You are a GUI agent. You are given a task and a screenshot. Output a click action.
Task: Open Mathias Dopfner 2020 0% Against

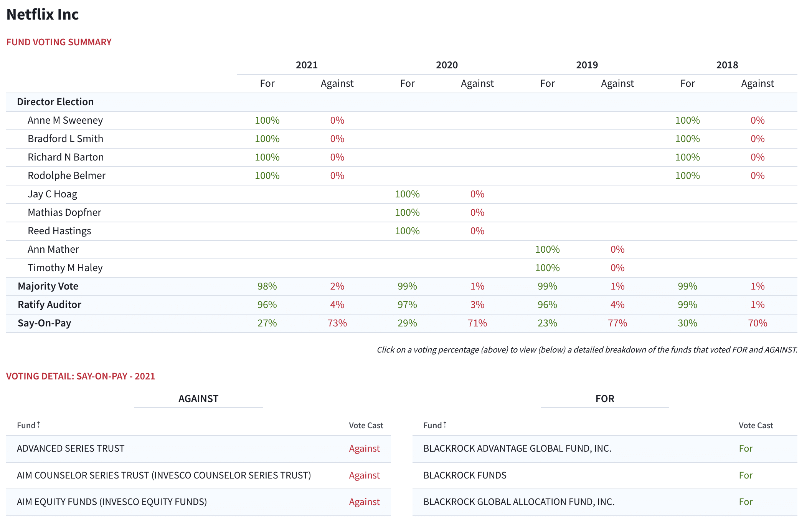(477, 212)
